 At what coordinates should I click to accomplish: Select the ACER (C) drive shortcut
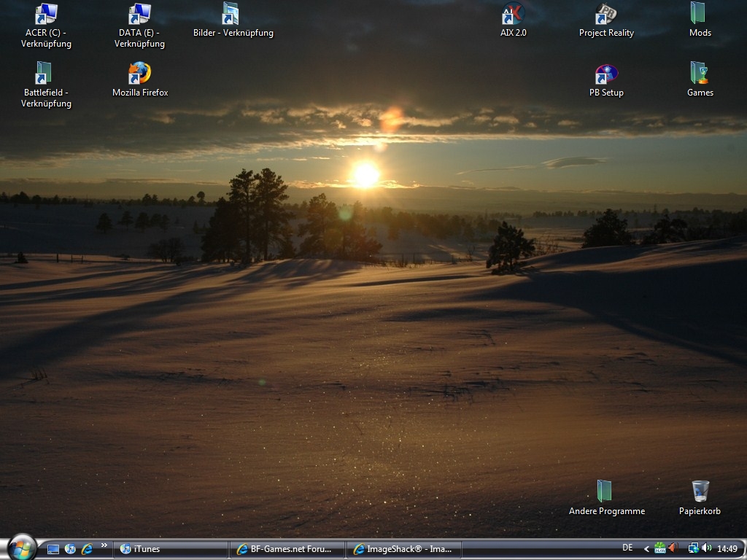46,15
